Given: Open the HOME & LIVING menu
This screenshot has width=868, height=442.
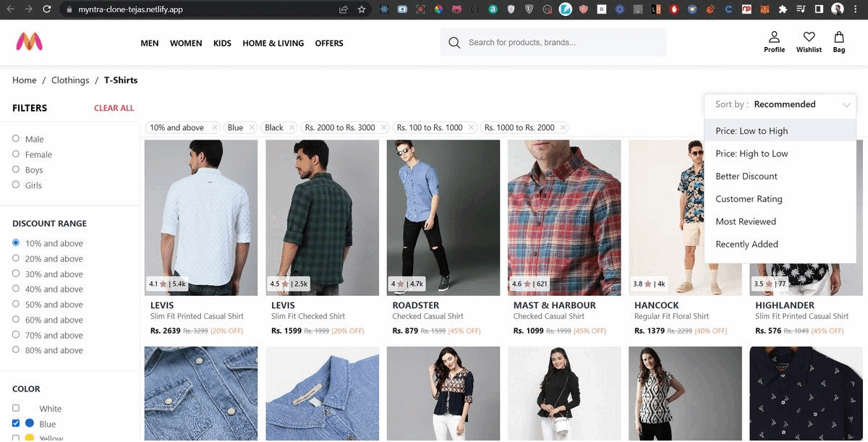Looking at the screenshot, I should point(273,43).
